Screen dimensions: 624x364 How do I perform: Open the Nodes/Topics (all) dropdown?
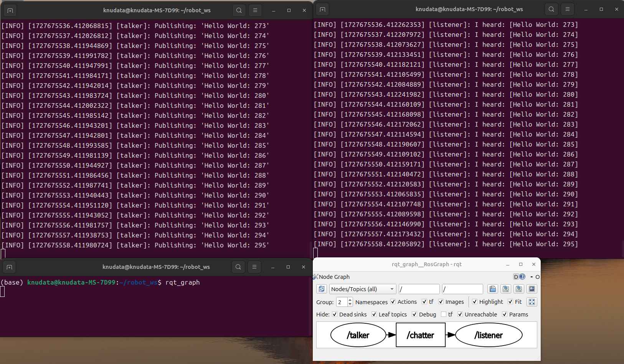click(362, 289)
